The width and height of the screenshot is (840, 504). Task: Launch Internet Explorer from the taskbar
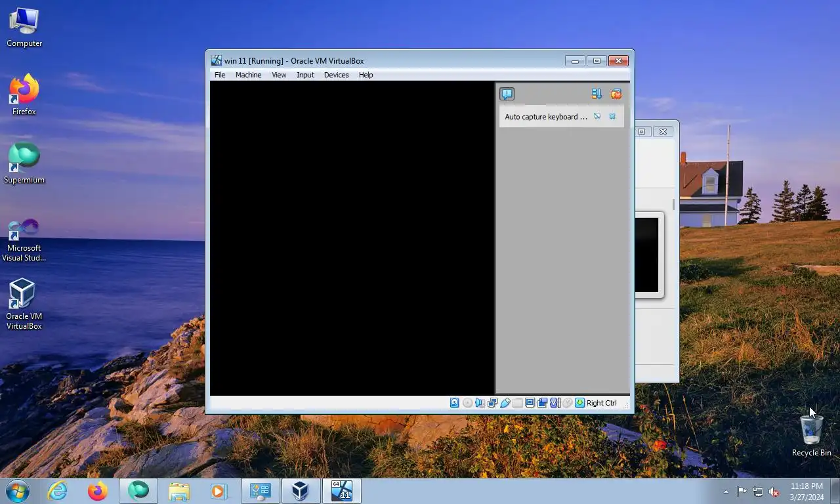(58, 491)
